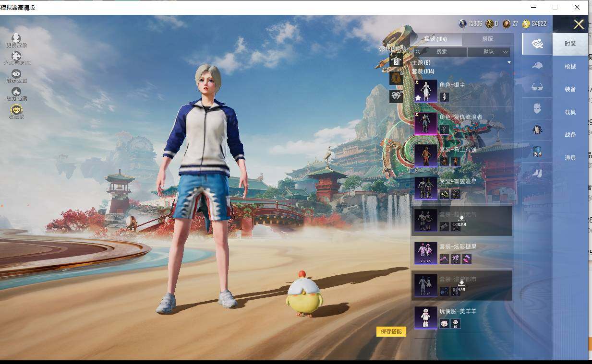Close the wardrobe with the gold X

pyautogui.click(x=579, y=24)
